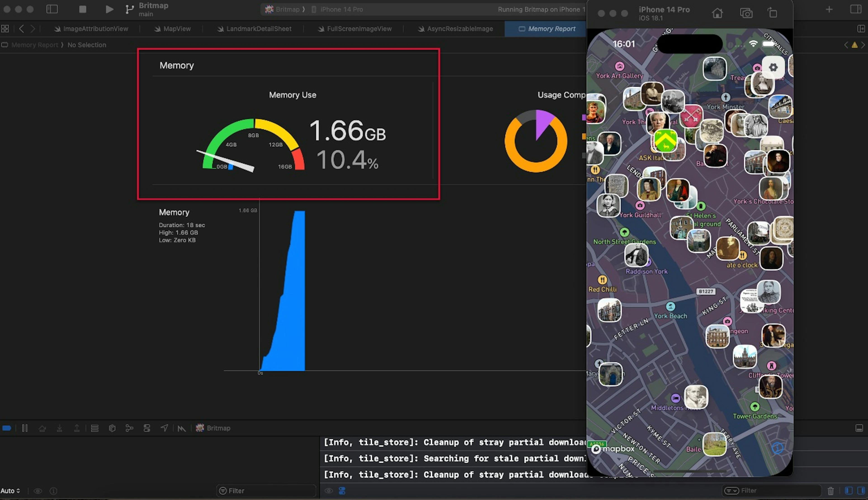
Task: Open the Auto variables scope dropdown
Action: click(x=10, y=491)
